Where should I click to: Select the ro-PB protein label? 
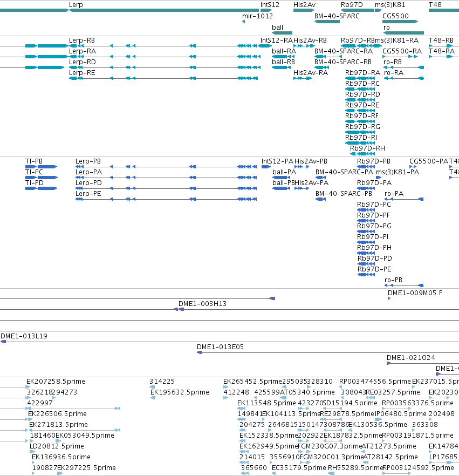coord(394,280)
